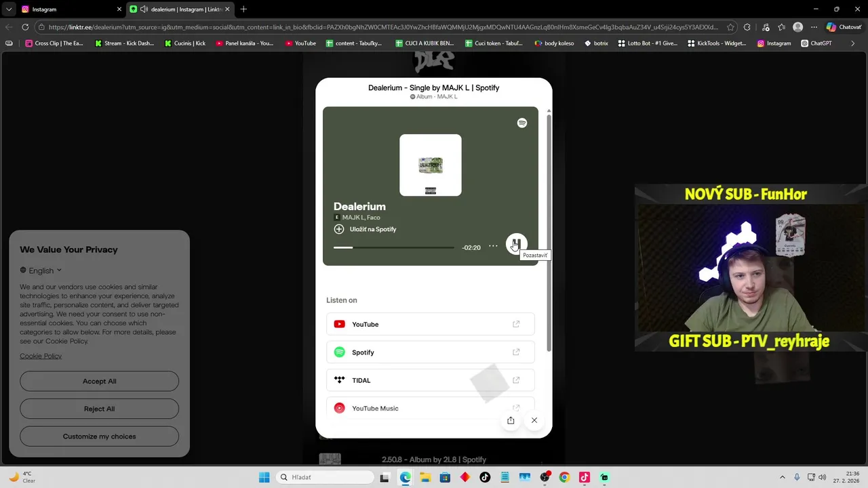868x488 pixels.
Task: Open Microsoft Store from taskbar
Action: [x=445, y=477]
